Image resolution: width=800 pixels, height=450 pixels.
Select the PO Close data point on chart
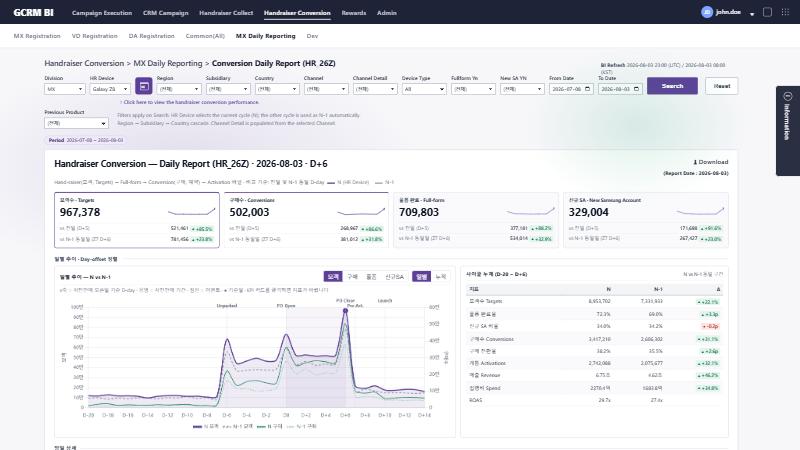point(345,310)
